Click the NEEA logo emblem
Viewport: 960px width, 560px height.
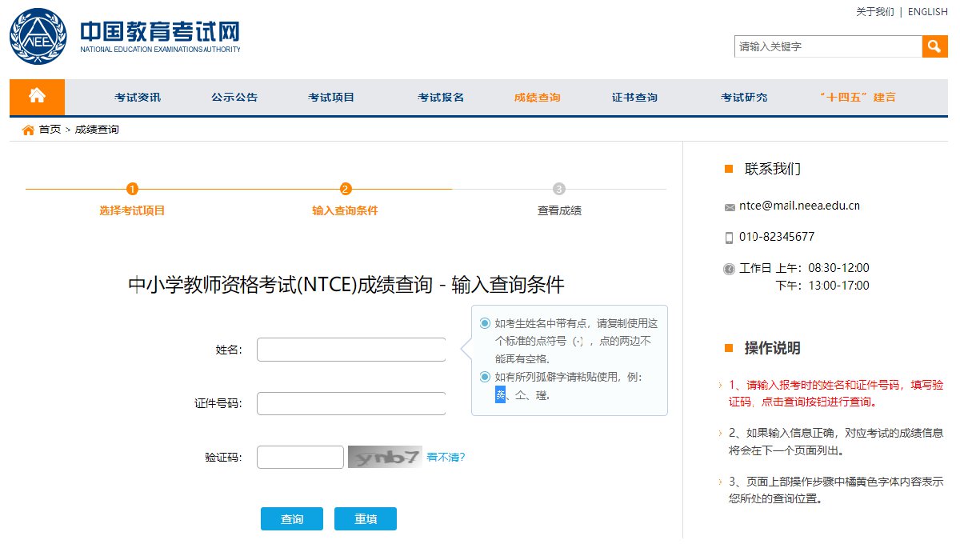(x=38, y=38)
